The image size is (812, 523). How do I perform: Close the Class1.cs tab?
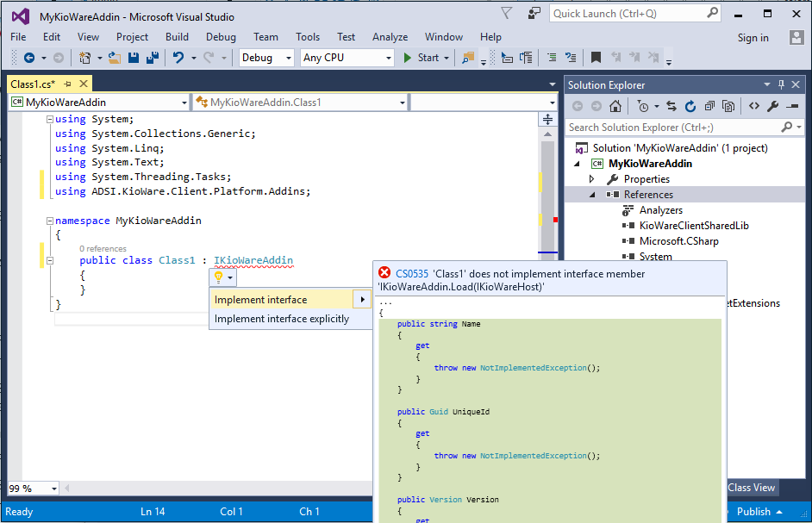pos(84,84)
